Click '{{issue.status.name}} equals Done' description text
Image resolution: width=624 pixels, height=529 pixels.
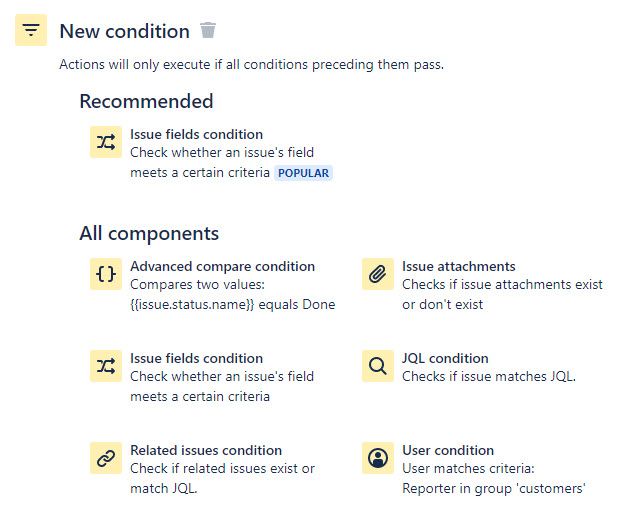(233, 305)
